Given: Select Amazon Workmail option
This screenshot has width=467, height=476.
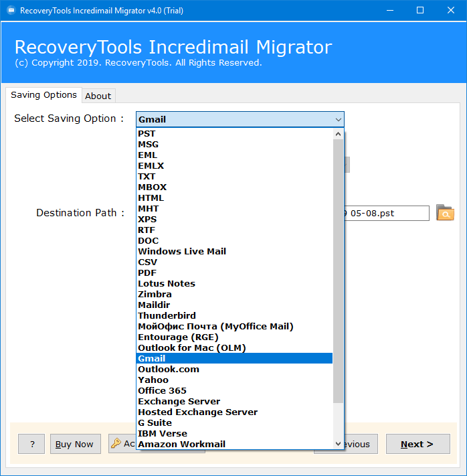Looking at the screenshot, I should [x=235, y=444].
